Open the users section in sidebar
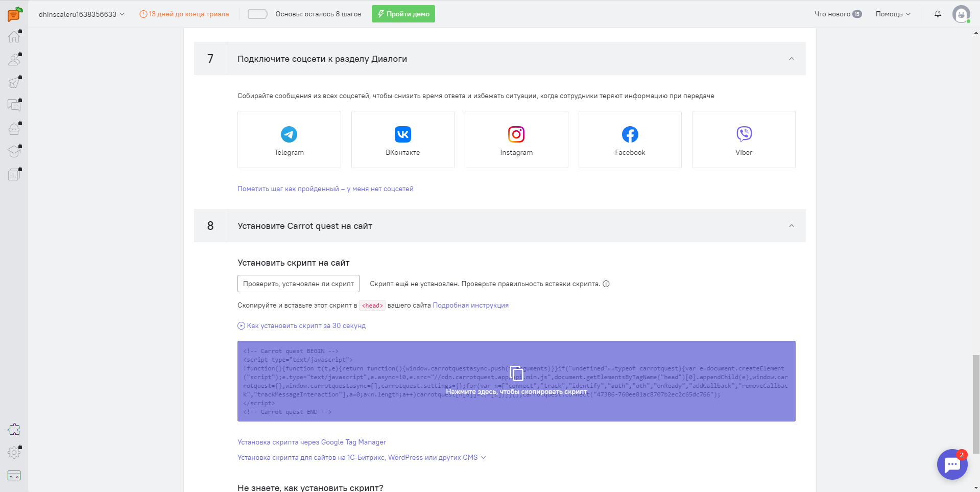Viewport: 980px width, 492px height. point(14,59)
